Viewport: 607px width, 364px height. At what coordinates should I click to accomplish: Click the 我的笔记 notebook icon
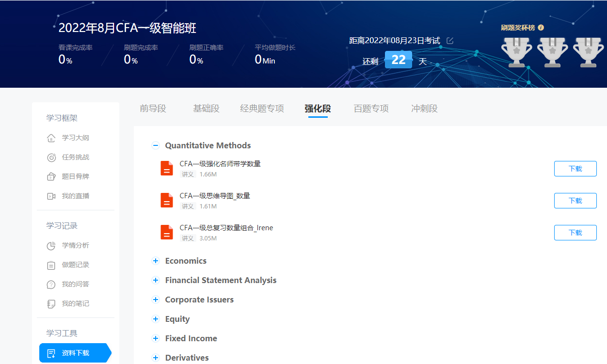click(x=51, y=304)
